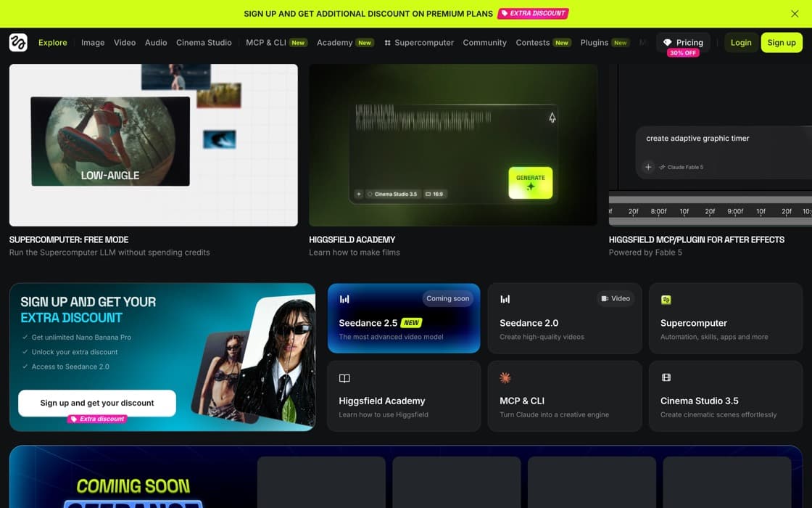
Task: Click the Extra Discount tag in banner
Action: (x=533, y=14)
